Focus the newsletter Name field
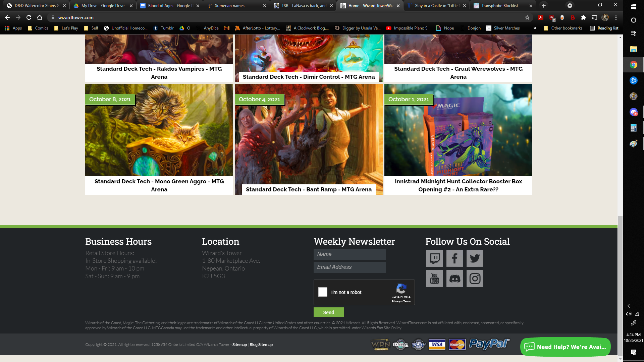Viewport: 644px width, 362px height. click(350, 254)
